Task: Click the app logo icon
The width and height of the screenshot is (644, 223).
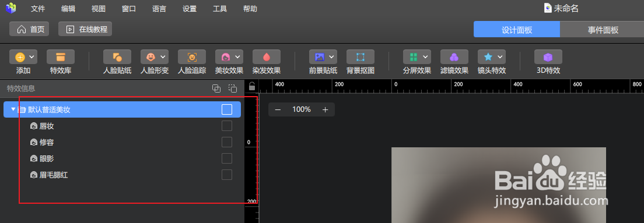Action: click(x=10, y=8)
